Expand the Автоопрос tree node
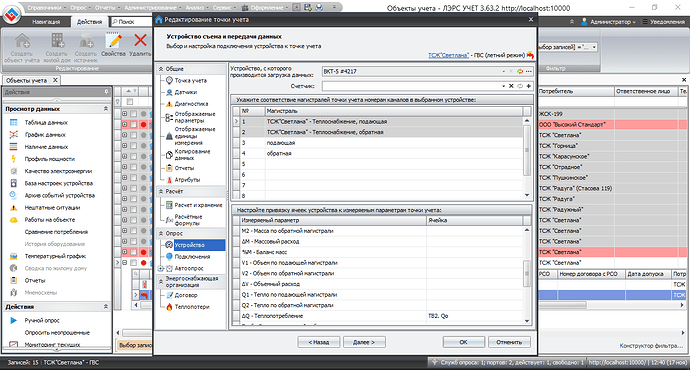 [161, 268]
